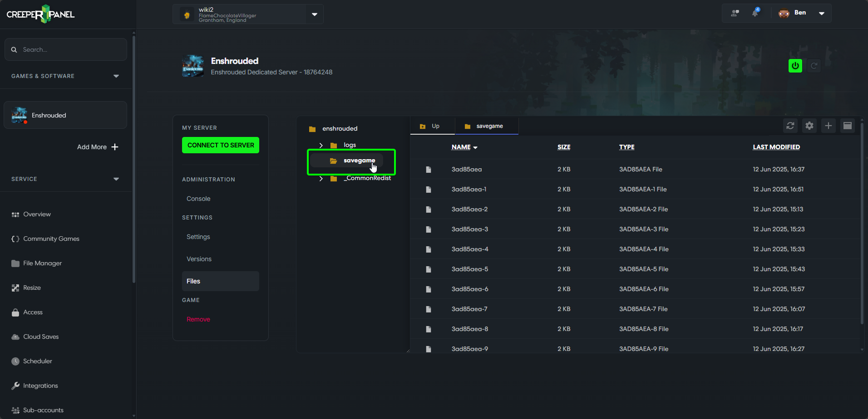Click the left sidebar scrollbar
The image size is (868, 419).
click(134, 159)
